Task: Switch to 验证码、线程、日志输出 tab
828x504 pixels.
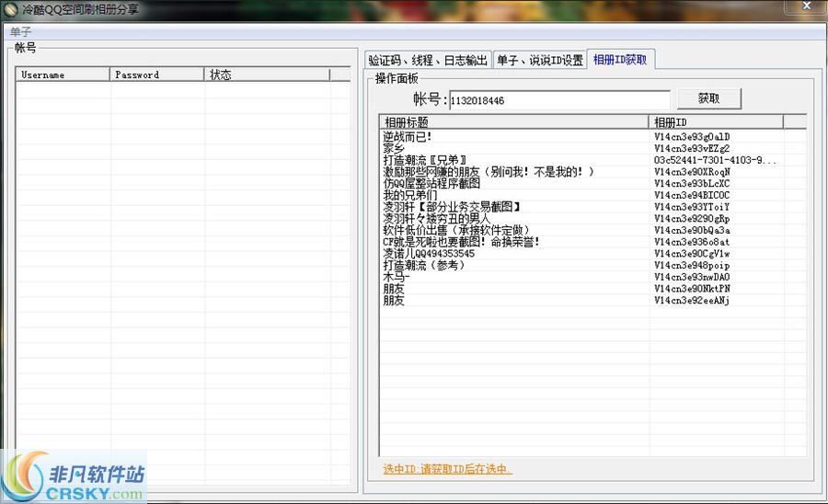Action: click(428, 60)
